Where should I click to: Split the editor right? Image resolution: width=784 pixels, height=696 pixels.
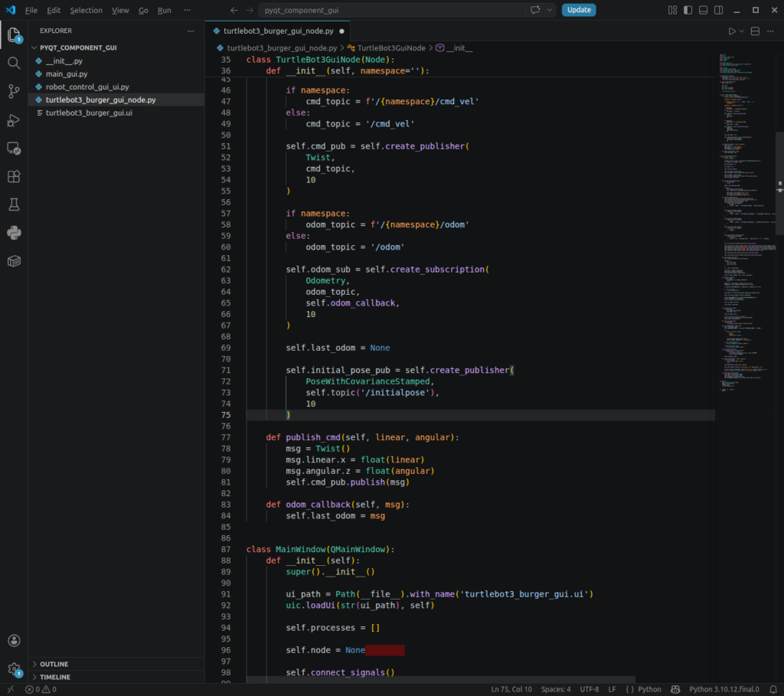tap(755, 31)
